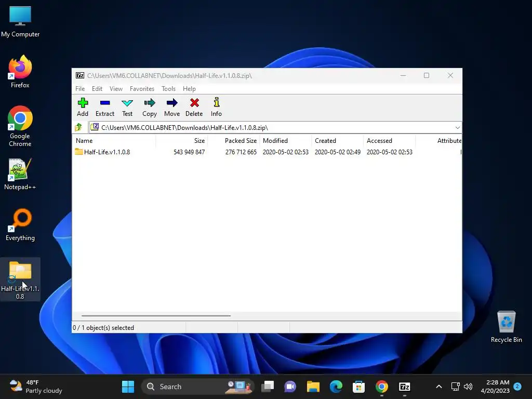The width and height of the screenshot is (532, 399).
Task: Run the Test archive tool
Action: [127, 107]
